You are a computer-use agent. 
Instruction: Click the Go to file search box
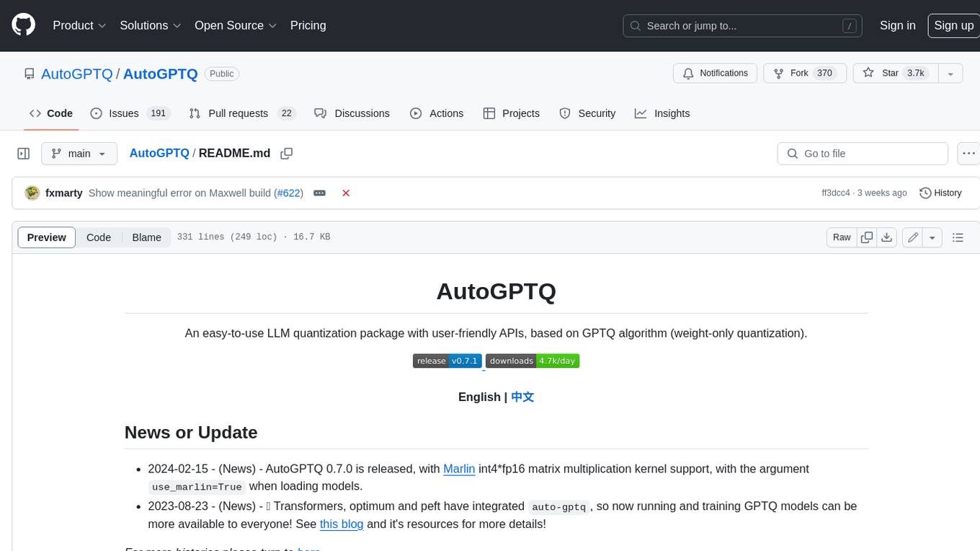tap(863, 154)
